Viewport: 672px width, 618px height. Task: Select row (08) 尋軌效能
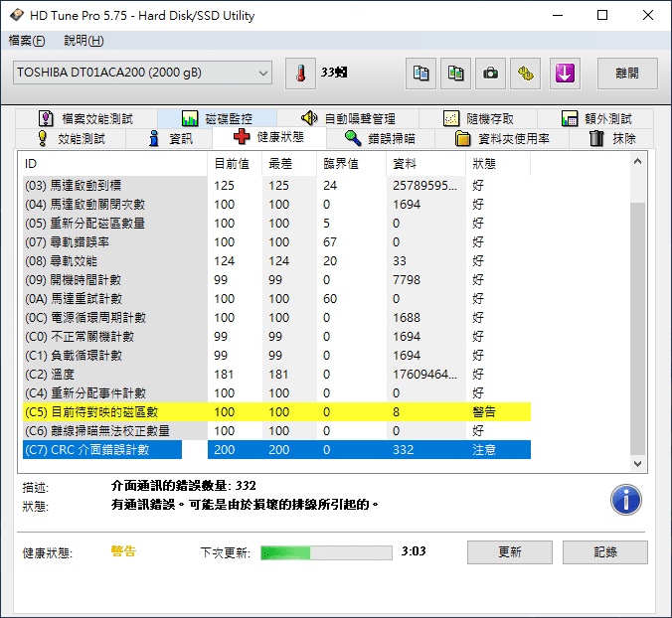tap(277, 261)
